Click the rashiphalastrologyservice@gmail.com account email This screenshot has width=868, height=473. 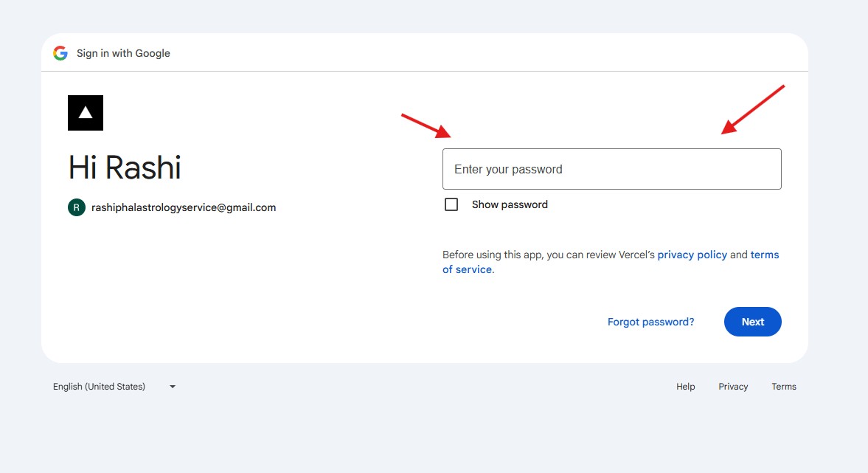pyautogui.click(x=184, y=207)
